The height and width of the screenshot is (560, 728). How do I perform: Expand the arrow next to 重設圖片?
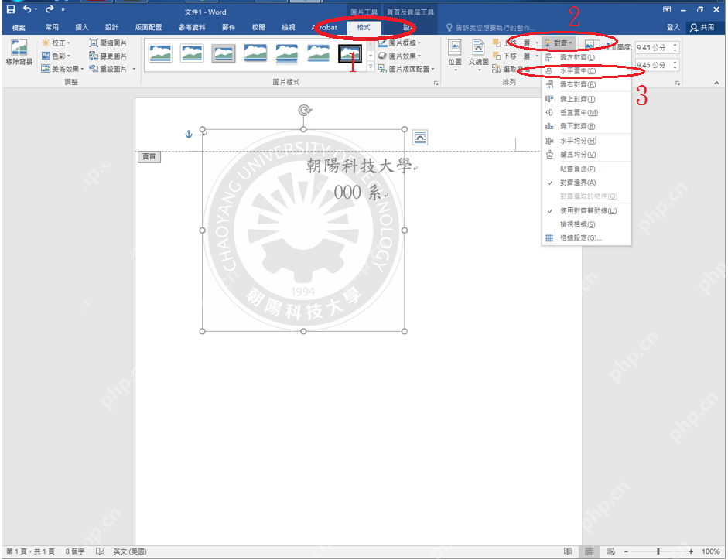pyautogui.click(x=134, y=69)
